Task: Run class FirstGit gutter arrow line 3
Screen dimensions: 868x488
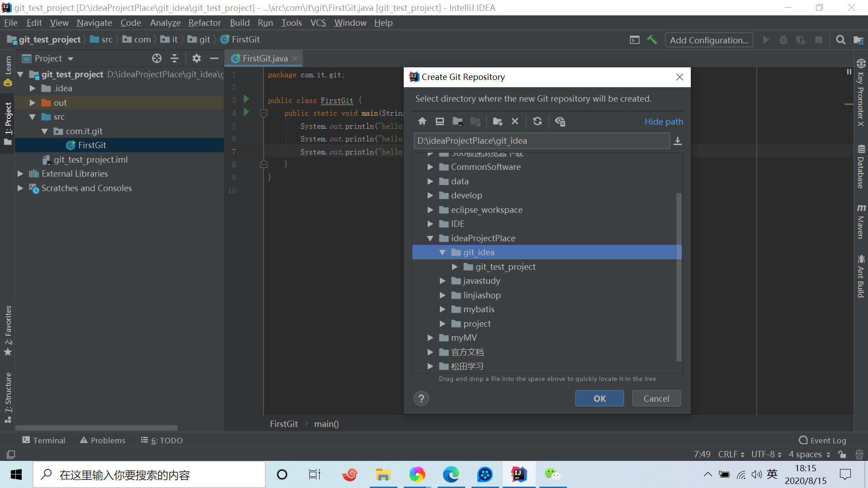Action: click(x=246, y=99)
